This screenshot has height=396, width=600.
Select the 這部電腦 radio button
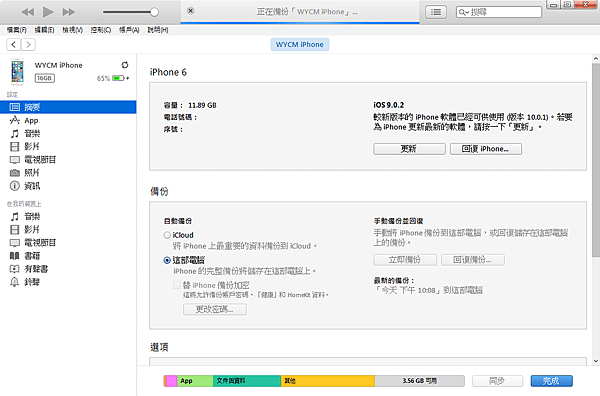[x=167, y=260]
